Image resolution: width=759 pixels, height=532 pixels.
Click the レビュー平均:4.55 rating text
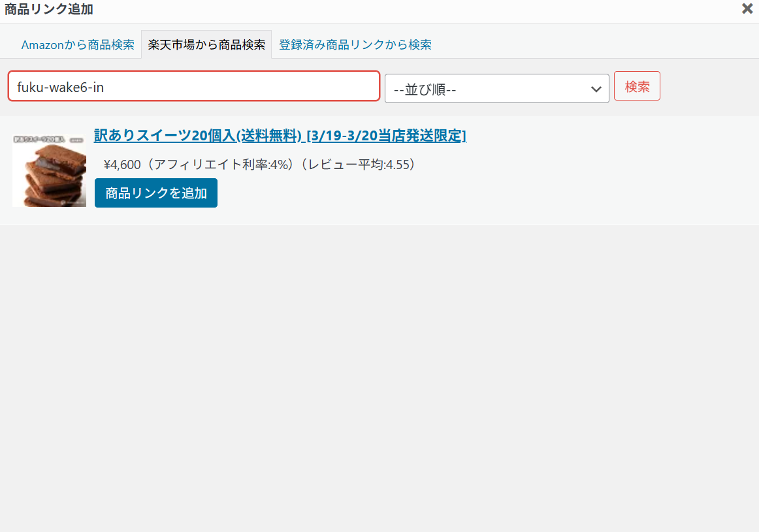click(358, 164)
